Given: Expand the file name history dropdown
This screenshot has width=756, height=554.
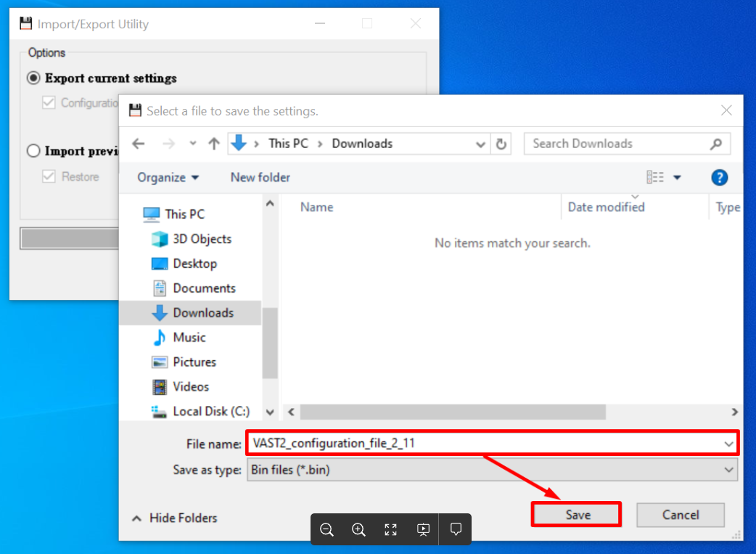Looking at the screenshot, I should coord(730,443).
